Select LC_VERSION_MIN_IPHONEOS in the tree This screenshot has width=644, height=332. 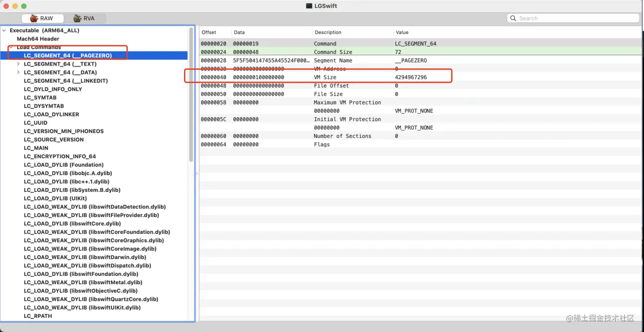tap(64, 131)
